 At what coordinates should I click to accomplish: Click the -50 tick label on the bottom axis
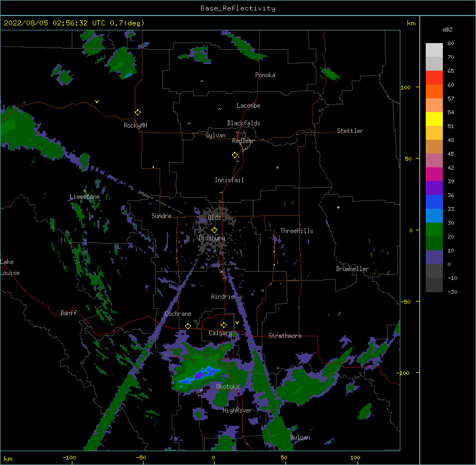click(141, 457)
